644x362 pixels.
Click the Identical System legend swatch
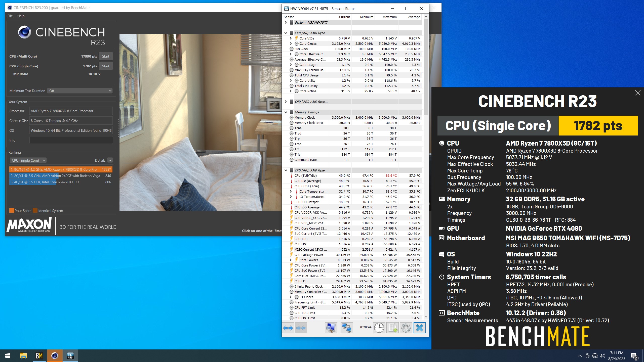click(35, 211)
